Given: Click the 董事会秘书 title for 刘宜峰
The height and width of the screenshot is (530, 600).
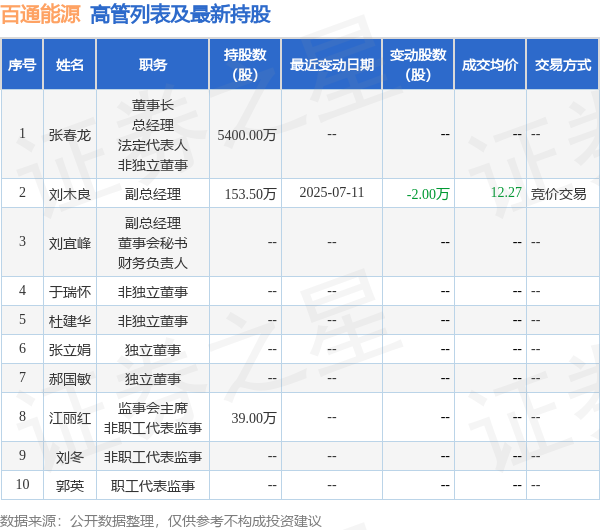Looking at the screenshot, I should [x=153, y=243].
